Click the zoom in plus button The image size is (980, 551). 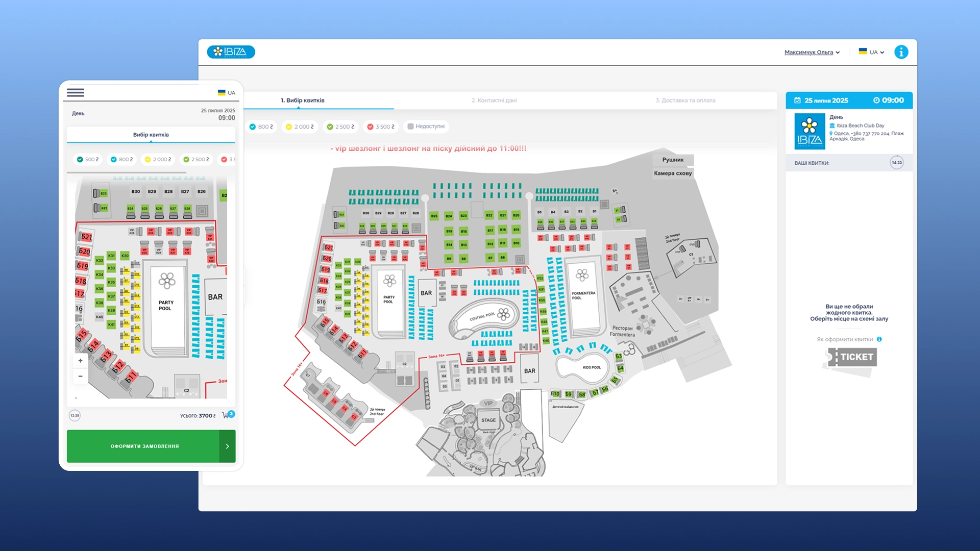(x=80, y=361)
